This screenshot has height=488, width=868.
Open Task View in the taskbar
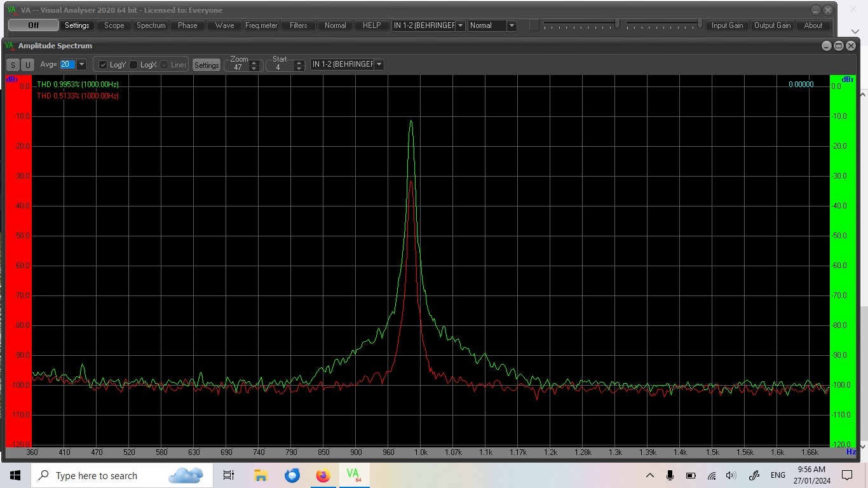229,475
